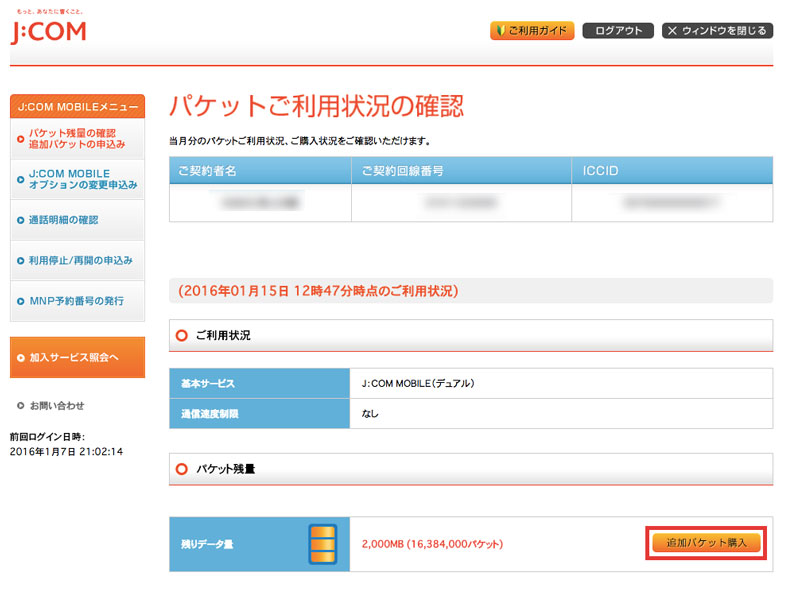This screenshot has height=590, width=800.
Task: Click the 追加パケット購入 purchase button
Action: [706, 543]
